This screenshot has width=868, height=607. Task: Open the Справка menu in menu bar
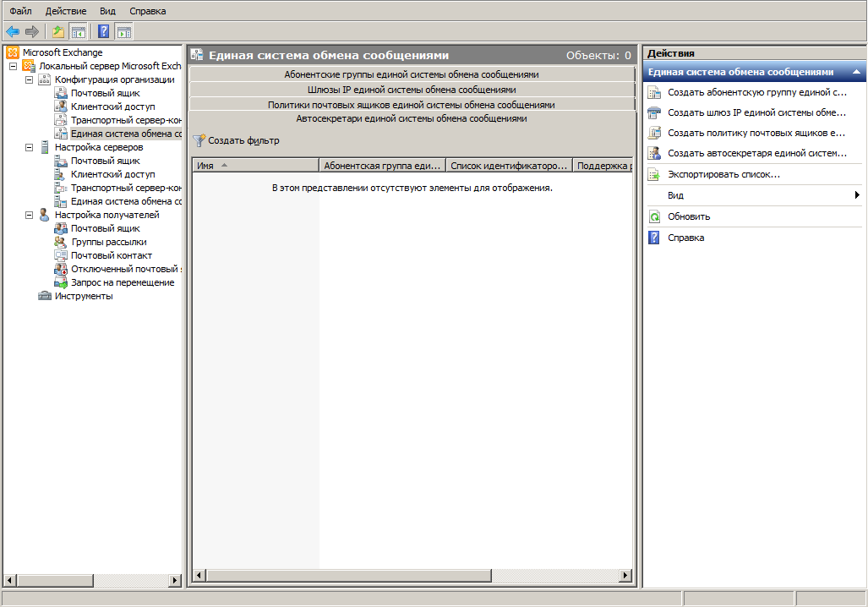(148, 11)
